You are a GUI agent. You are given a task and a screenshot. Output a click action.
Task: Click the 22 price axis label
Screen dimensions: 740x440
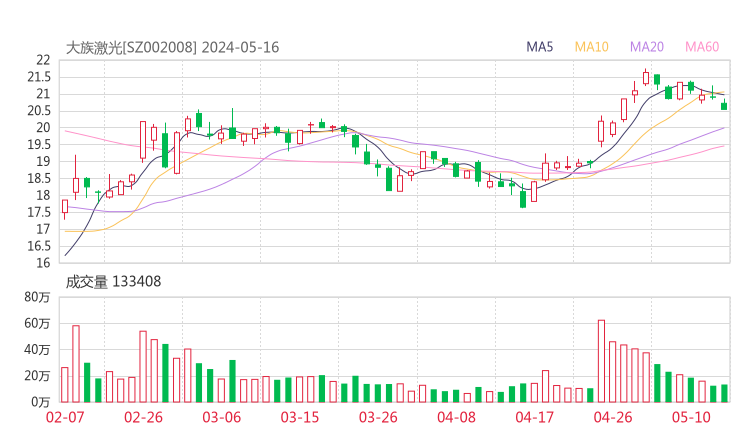pos(43,60)
